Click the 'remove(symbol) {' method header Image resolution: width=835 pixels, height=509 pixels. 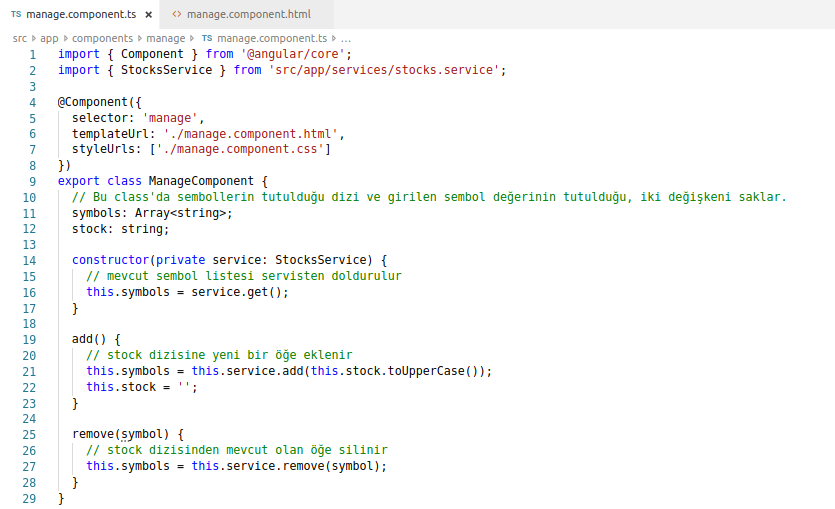click(x=128, y=434)
